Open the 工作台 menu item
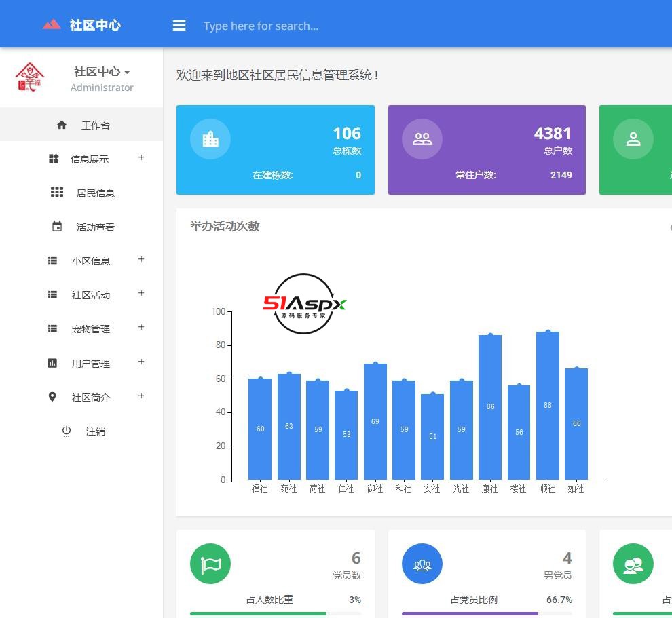The image size is (672, 618). [81, 124]
